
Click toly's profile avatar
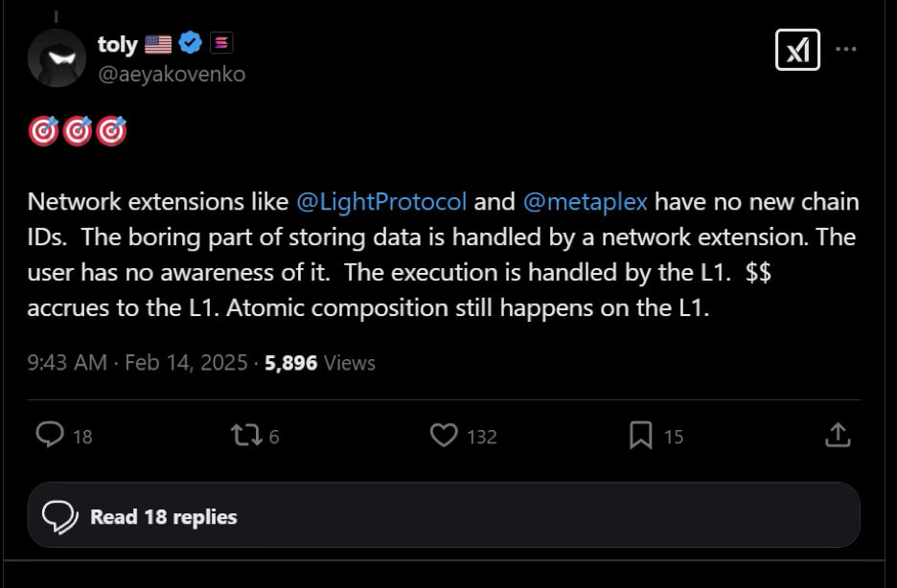[57, 57]
